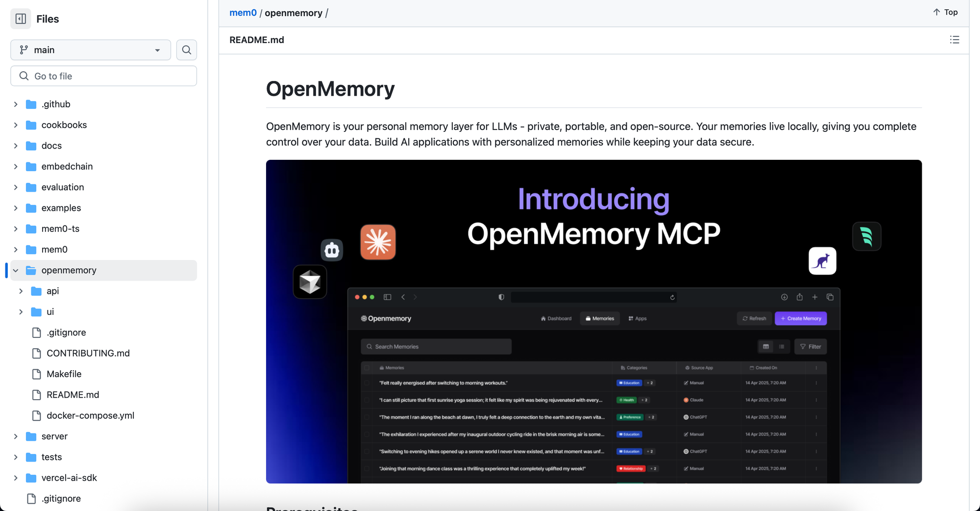980x511 pixels.
Task: Collapse the Files side panel icon
Action: (21, 19)
